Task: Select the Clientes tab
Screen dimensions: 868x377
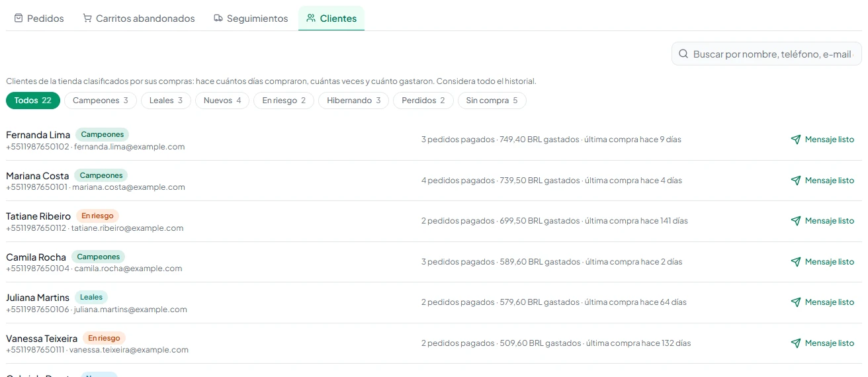Action: [331, 19]
